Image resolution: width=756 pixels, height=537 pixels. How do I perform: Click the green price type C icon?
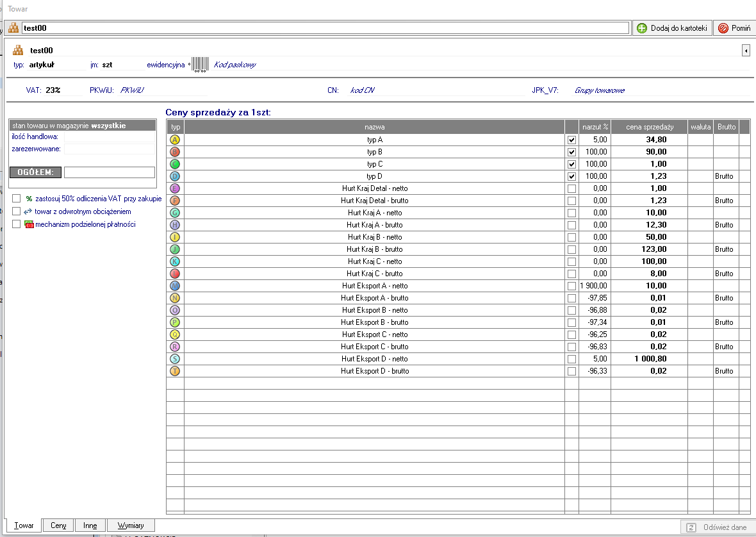click(175, 164)
